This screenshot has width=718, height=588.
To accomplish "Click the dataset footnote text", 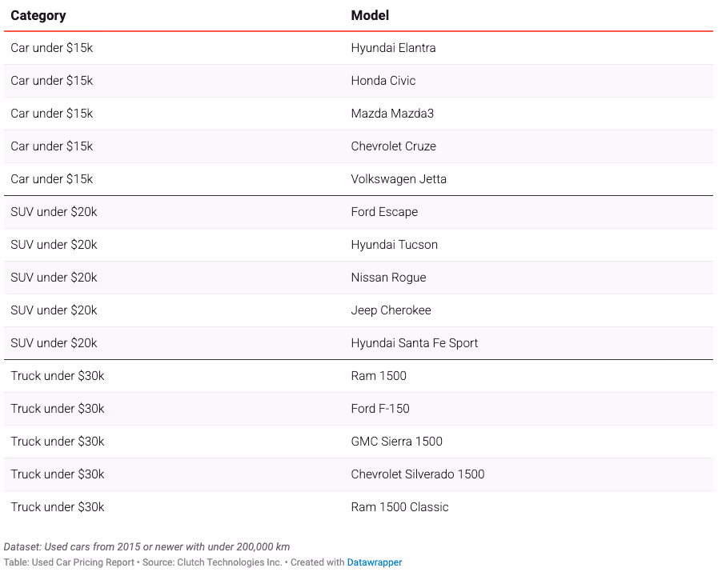I will click(146, 547).
